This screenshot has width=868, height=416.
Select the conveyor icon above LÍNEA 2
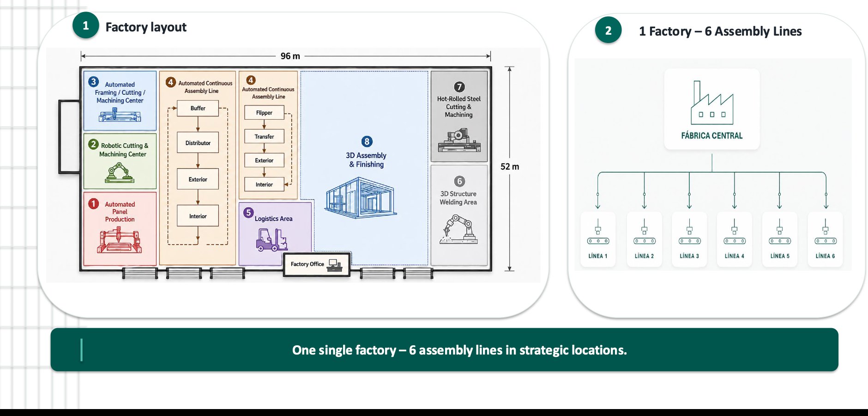coord(644,232)
